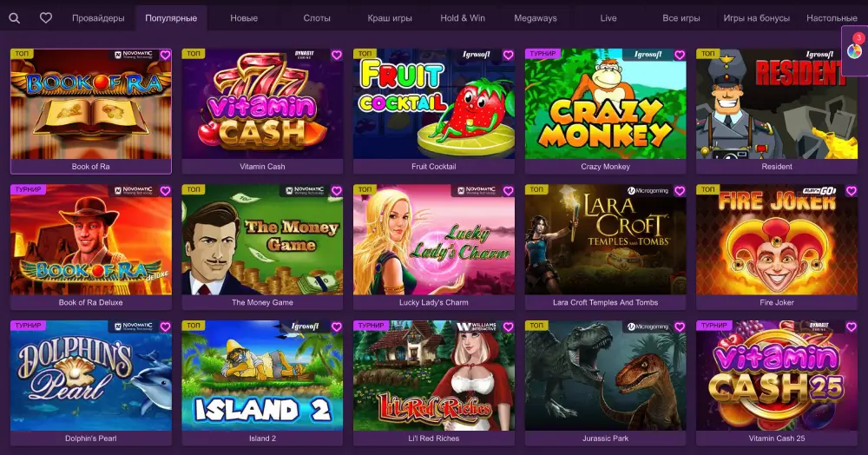Favorite Lara Croft Temples And Tombs
Image resolution: width=868 pixels, height=455 pixels.
point(680,191)
